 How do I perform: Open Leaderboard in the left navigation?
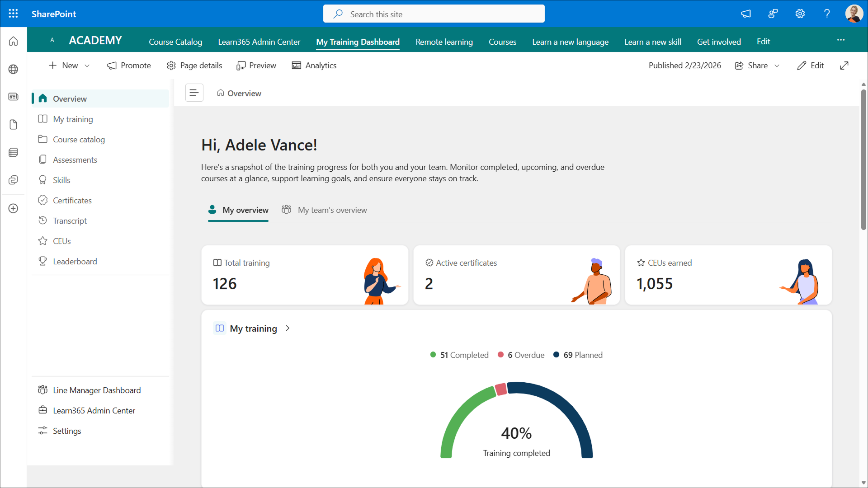click(x=100, y=261)
